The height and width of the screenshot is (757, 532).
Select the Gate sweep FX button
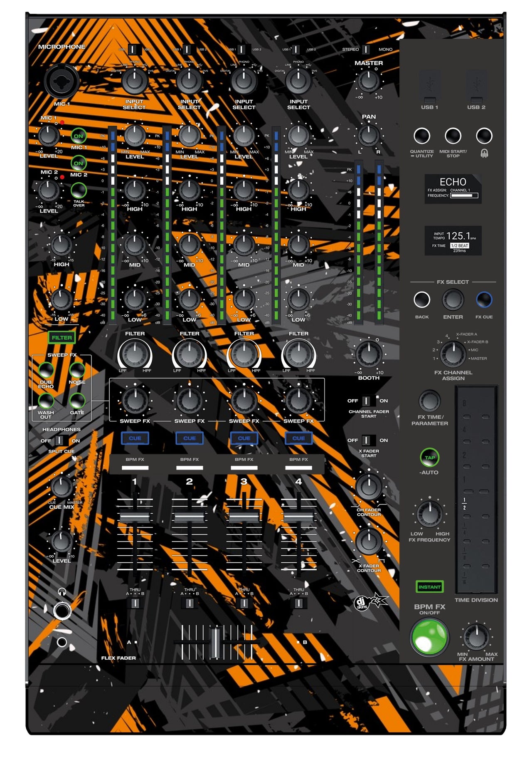click(77, 401)
